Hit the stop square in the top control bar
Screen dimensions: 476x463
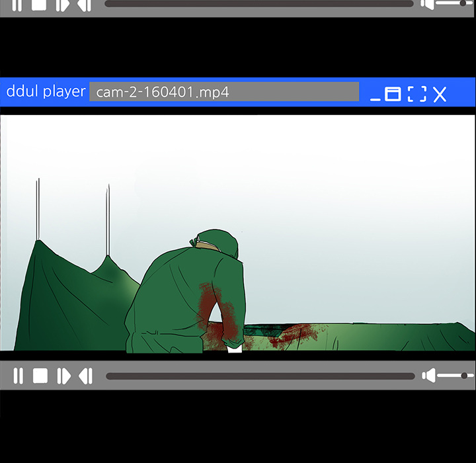coord(40,5)
